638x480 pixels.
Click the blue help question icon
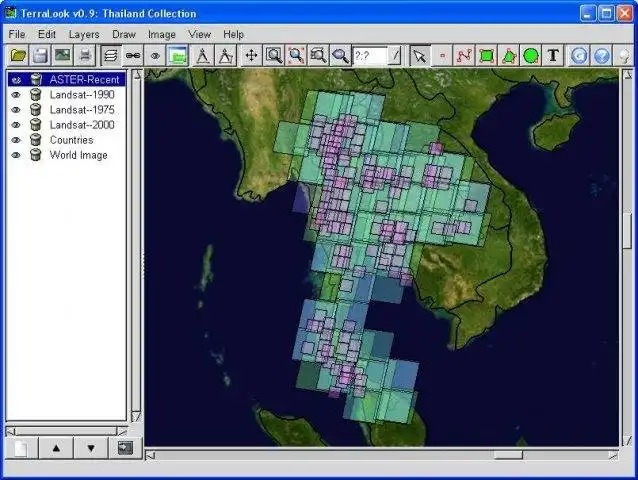[x=601, y=55]
